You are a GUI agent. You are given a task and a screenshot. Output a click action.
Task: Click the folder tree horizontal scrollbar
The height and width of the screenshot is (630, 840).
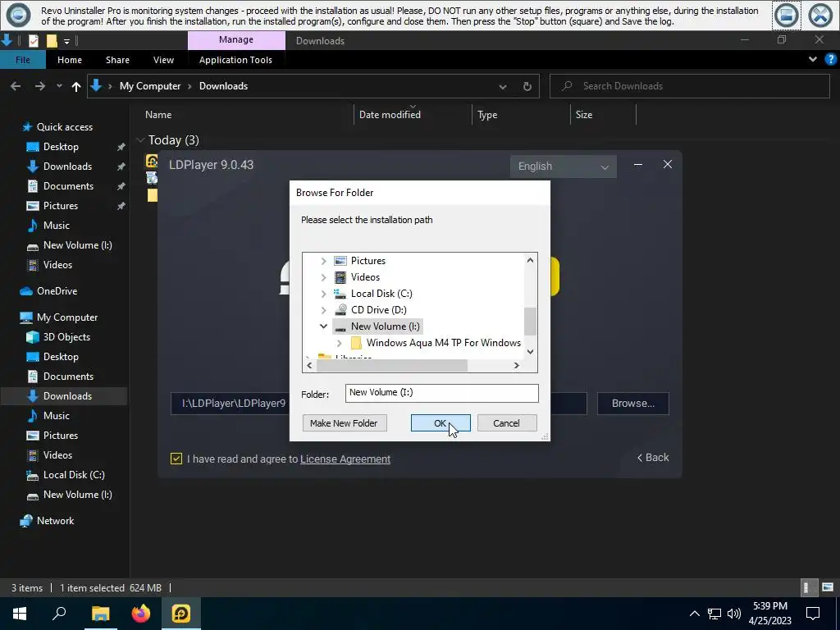tap(391, 365)
